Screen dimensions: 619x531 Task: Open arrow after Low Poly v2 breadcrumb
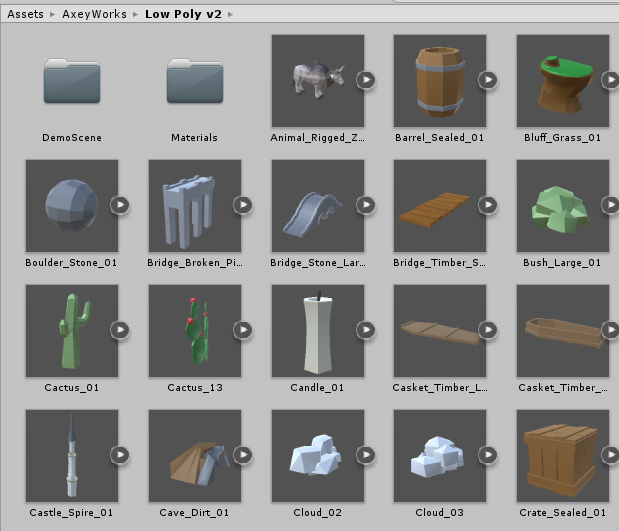pyautogui.click(x=231, y=15)
